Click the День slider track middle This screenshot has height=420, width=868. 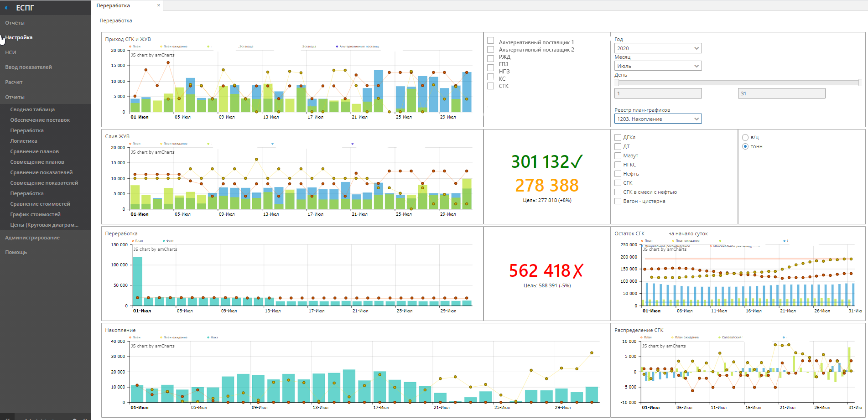pyautogui.click(x=738, y=83)
